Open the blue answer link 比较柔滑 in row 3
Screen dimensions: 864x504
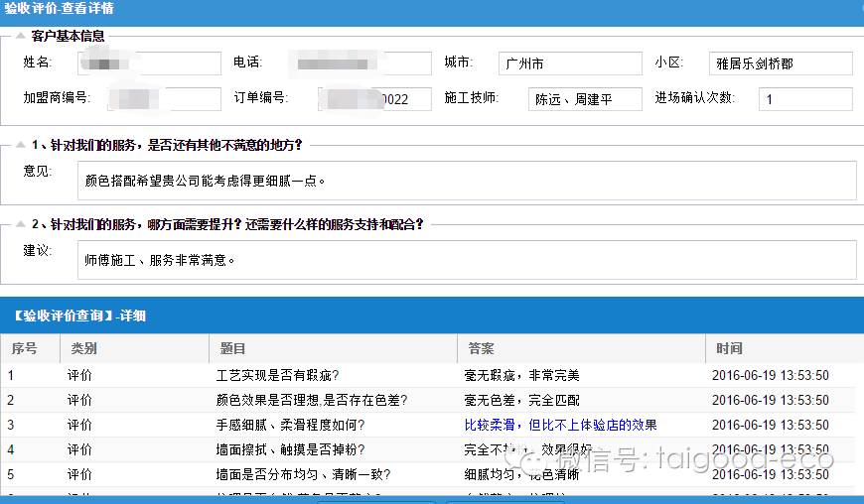pyautogui.click(x=560, y=425)
